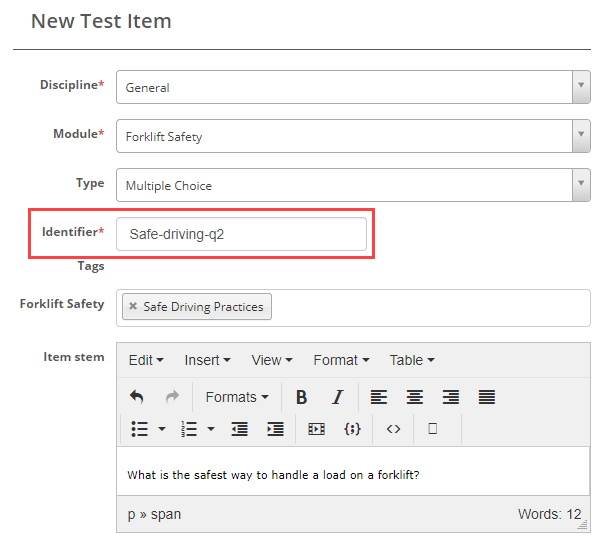Decrease indent of paragraph

coord(239,428)
